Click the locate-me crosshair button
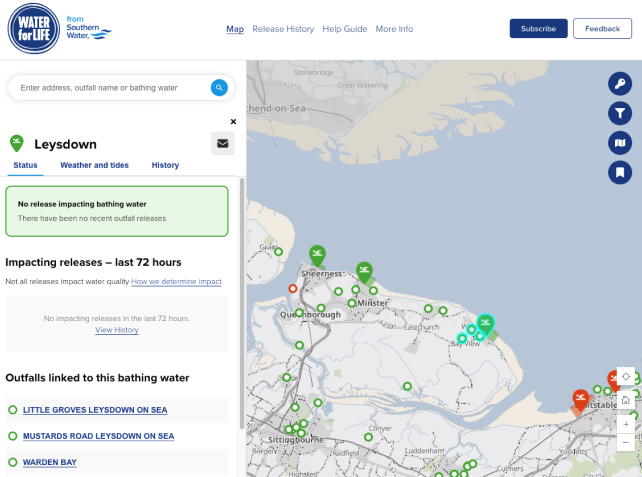 pyautogui.click(x=625, y=377)
